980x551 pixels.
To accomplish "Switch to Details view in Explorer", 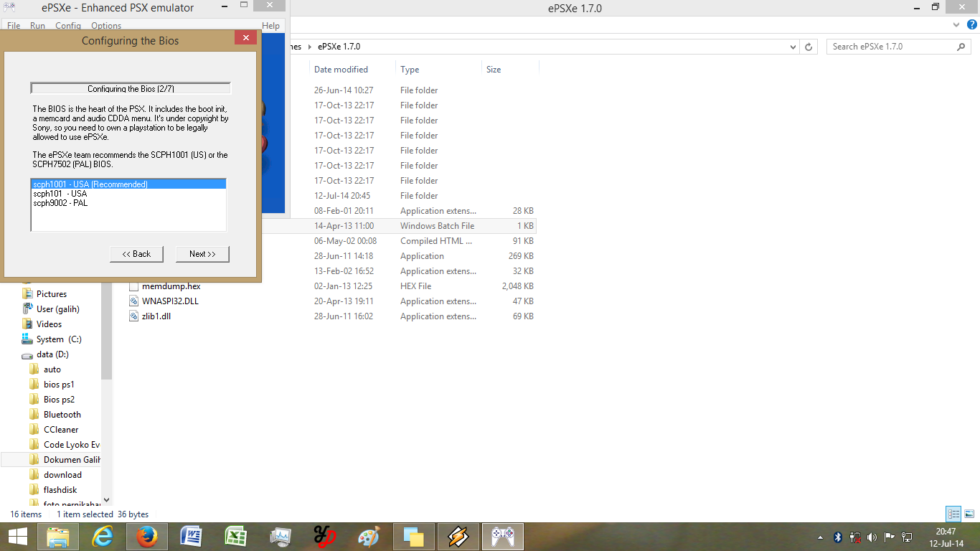I will pos(953,514).
